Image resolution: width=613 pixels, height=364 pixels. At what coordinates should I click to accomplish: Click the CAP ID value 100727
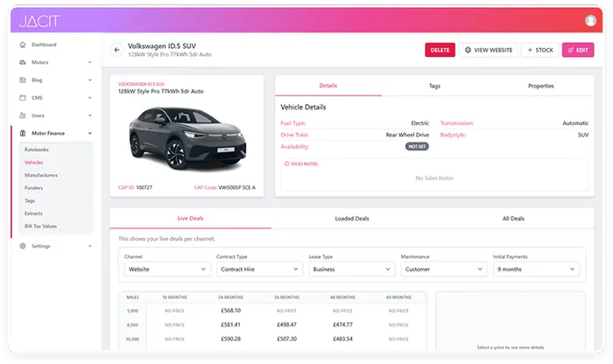[144, 187]
